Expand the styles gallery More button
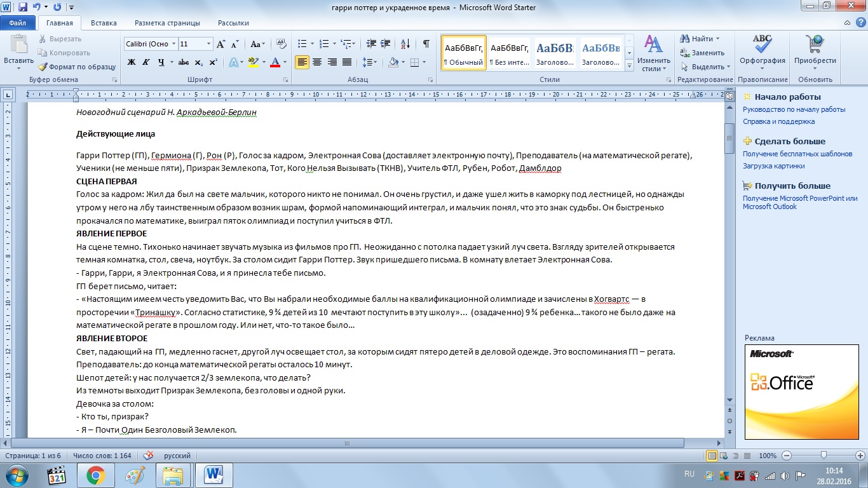 click(x=629, y=67)
